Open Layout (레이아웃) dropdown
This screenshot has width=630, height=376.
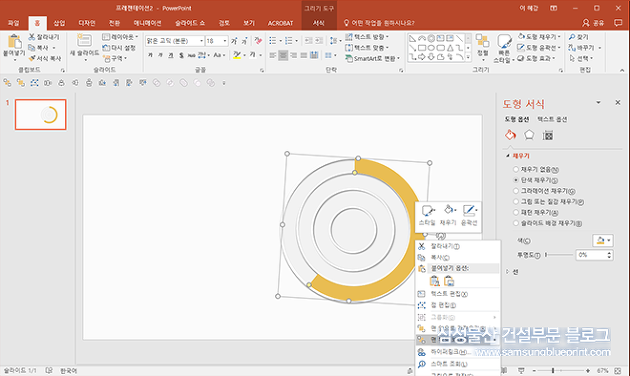[x=120, y=37]
